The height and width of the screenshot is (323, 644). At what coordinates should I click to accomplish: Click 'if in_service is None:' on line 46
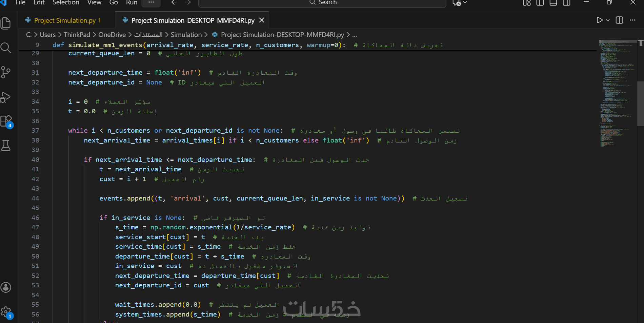pyautogui.click(x=142, y=218)
